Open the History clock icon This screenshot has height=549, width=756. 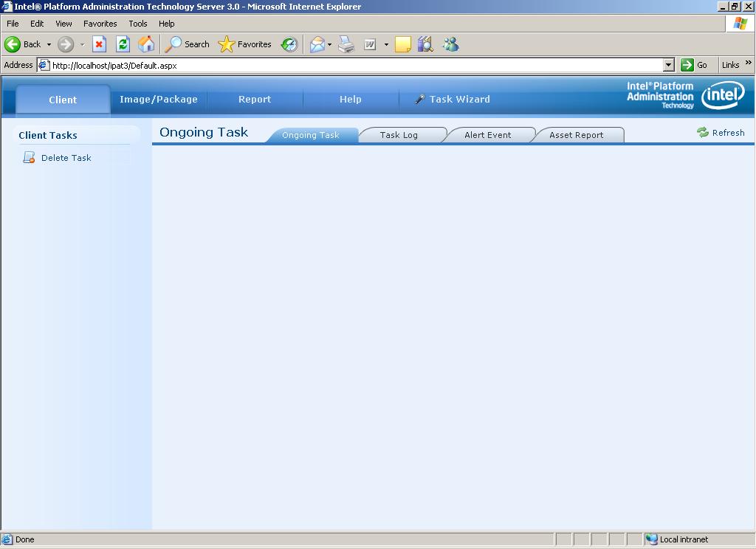289,44
